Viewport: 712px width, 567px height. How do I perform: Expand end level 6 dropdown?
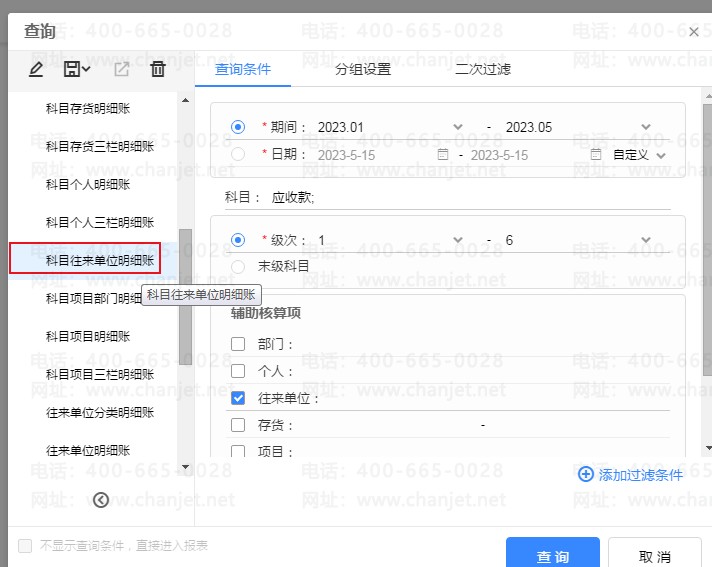tap(646, 240)
